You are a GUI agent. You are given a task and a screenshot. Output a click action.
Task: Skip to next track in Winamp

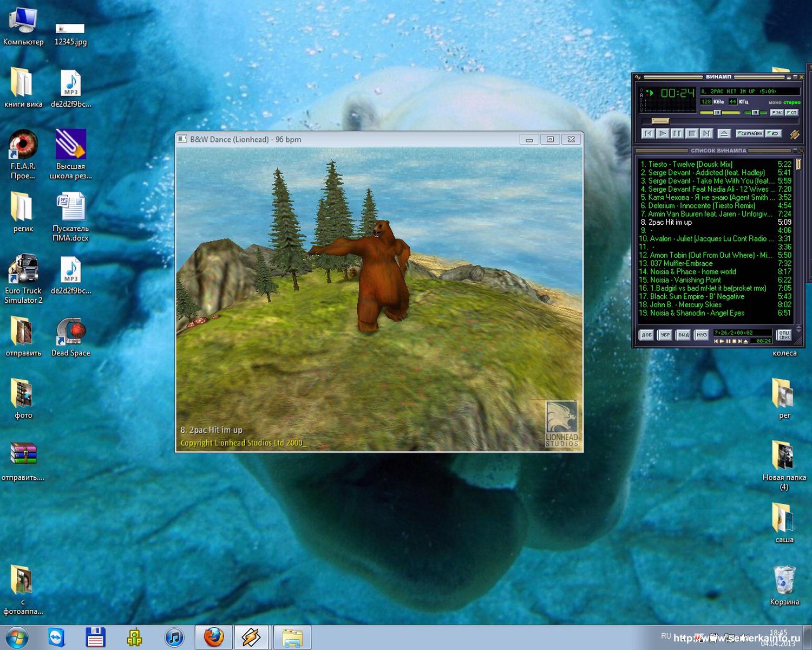pos(706,133)
